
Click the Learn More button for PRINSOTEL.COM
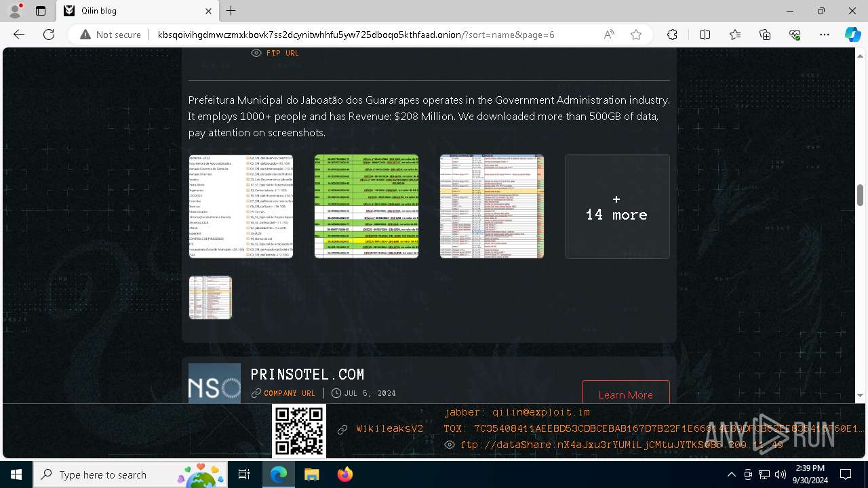[626, 392]
